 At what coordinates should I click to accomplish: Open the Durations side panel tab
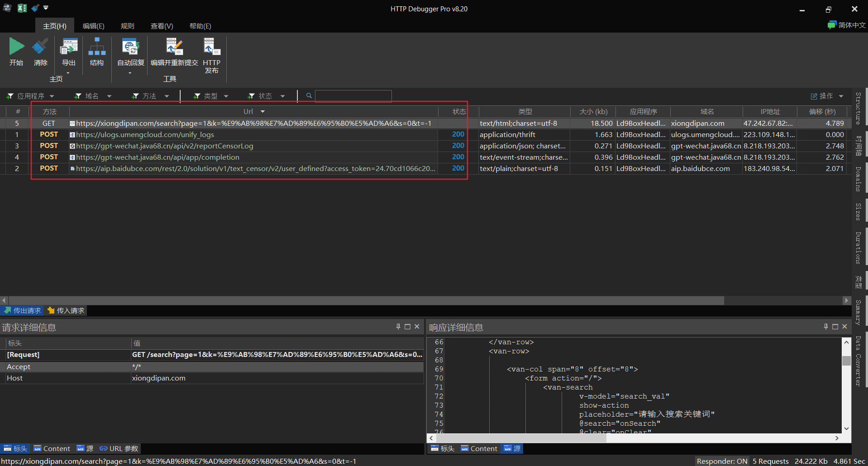(x=858, y=247)
